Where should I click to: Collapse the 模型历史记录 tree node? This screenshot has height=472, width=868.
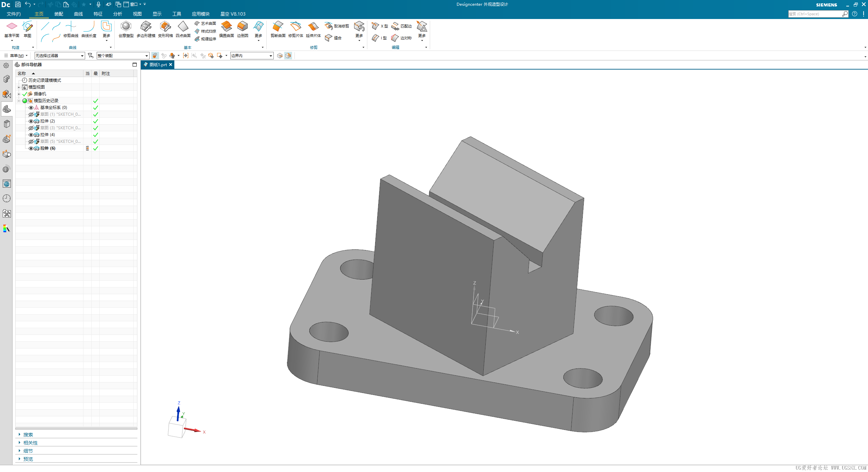[19, 101]
